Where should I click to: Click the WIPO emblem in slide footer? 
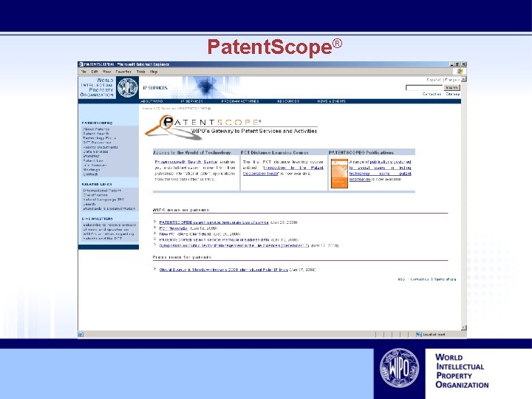click(x=399, y=368)
